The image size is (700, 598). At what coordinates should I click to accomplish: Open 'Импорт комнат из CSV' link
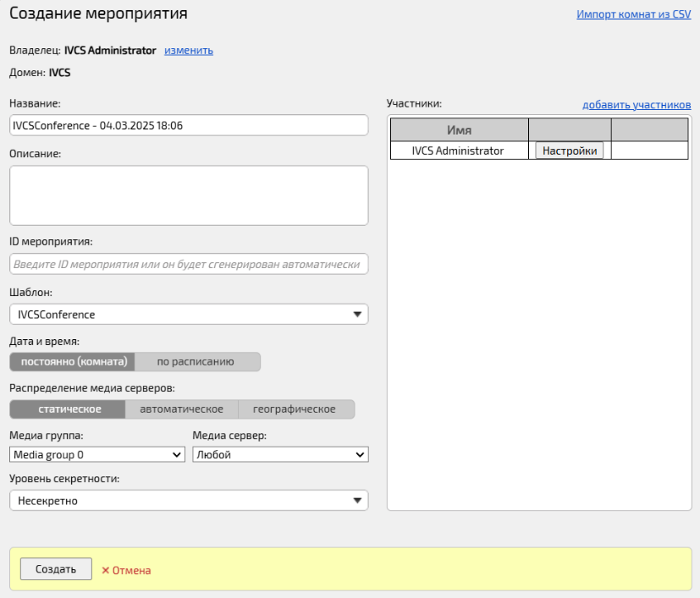tap(633, 15)
